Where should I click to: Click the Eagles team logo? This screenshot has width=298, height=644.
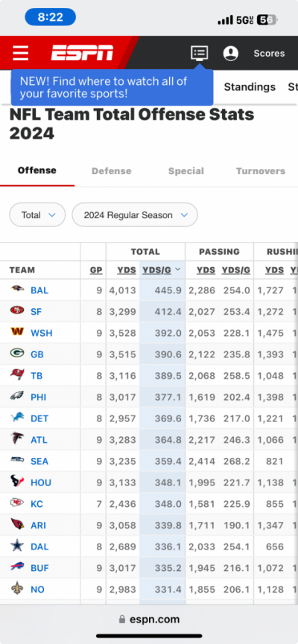click(x=17, y=396)
